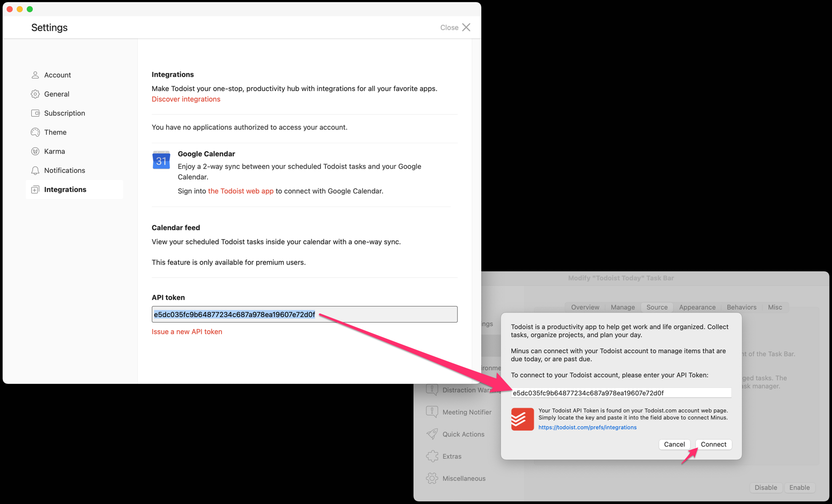Viewport: 832px width, 504px height.
Task: Click the Quick Actions rocket icon
Action: [432, 434]
